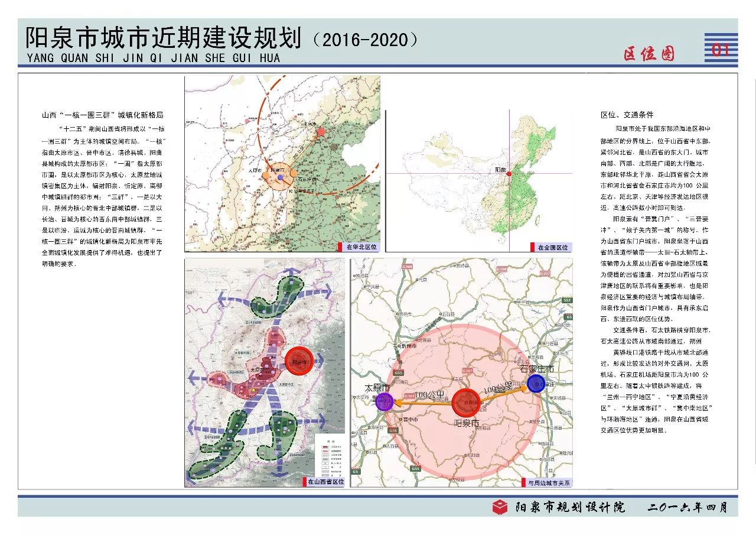Click the 石家庄市 city name label
This screenshot has width=756, height=535.
tap(537, 368)
